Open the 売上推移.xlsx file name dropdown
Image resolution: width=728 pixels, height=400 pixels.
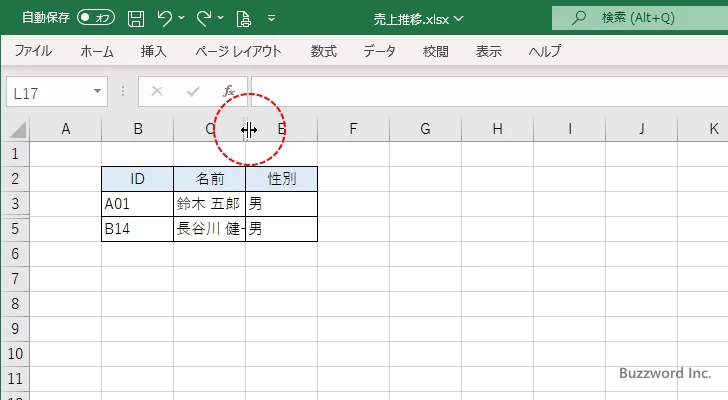pyautogui.click(x=459, y=19)
